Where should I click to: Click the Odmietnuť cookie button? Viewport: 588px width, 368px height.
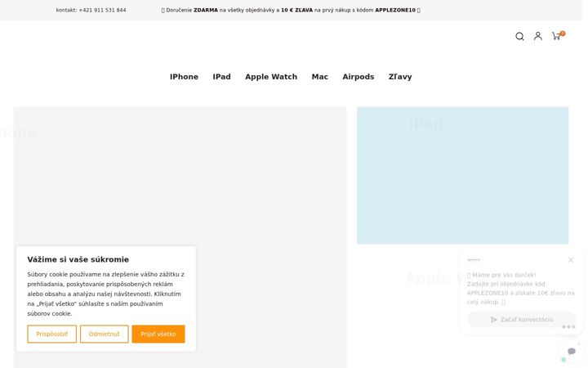pos(104,334)
